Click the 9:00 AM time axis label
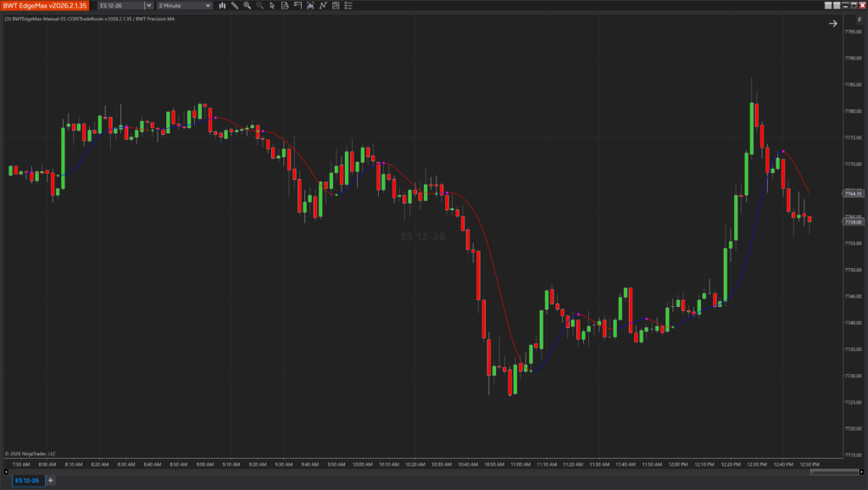This screenshot has width=868, height=490. 205,465
